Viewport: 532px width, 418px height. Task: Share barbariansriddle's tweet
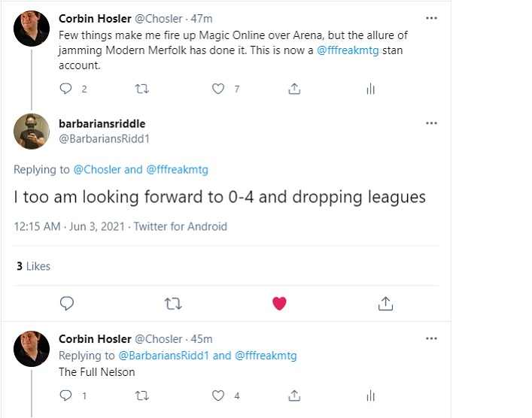click(385, 304)
